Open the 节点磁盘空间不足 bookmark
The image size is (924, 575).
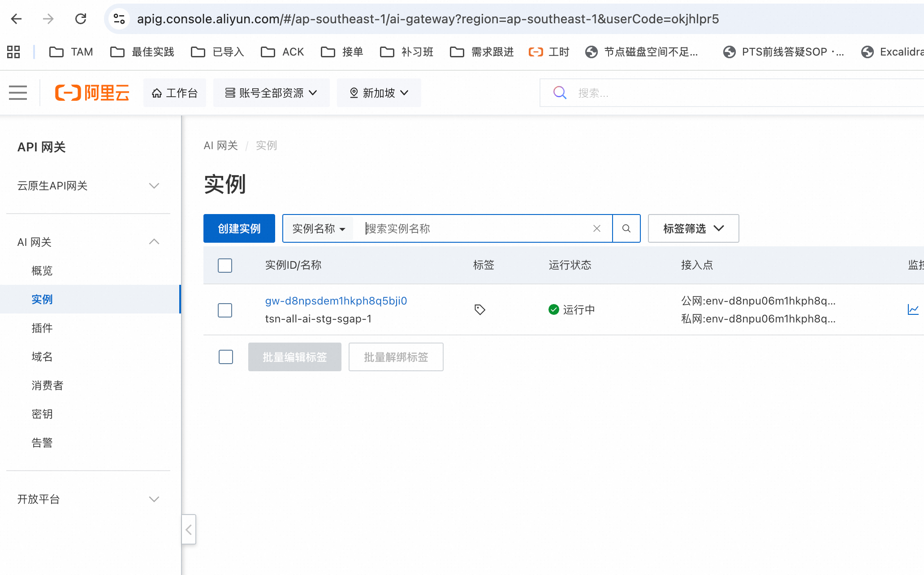pos(642,52)
